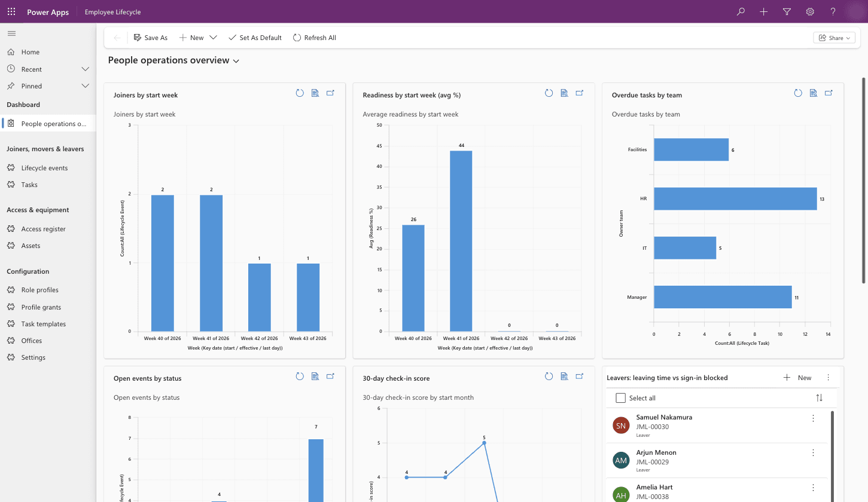The width and height of the screenshot is (868, 502).
Task: Collapse the site map hamburger menu
Action: point(11,33)
